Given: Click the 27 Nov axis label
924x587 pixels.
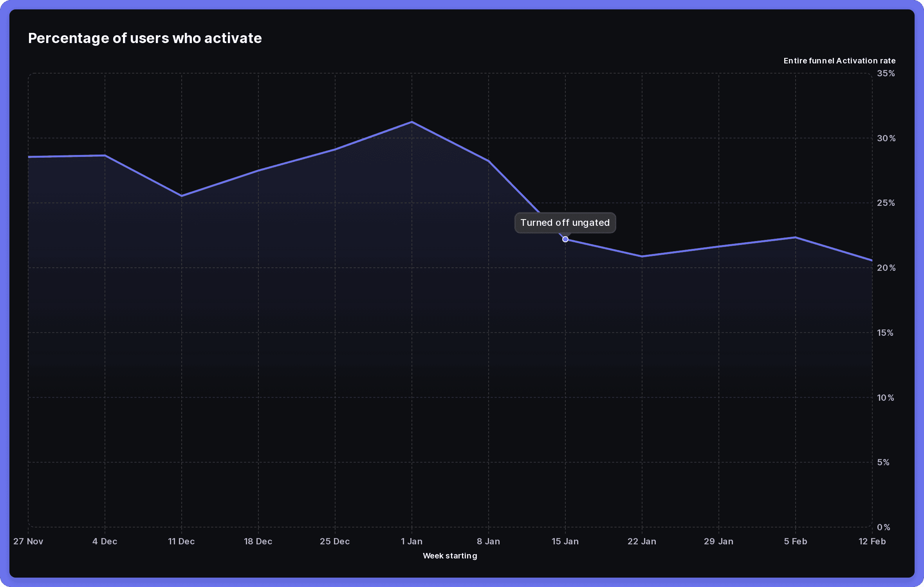Looking at the screenshot, I should pos(28,541).
